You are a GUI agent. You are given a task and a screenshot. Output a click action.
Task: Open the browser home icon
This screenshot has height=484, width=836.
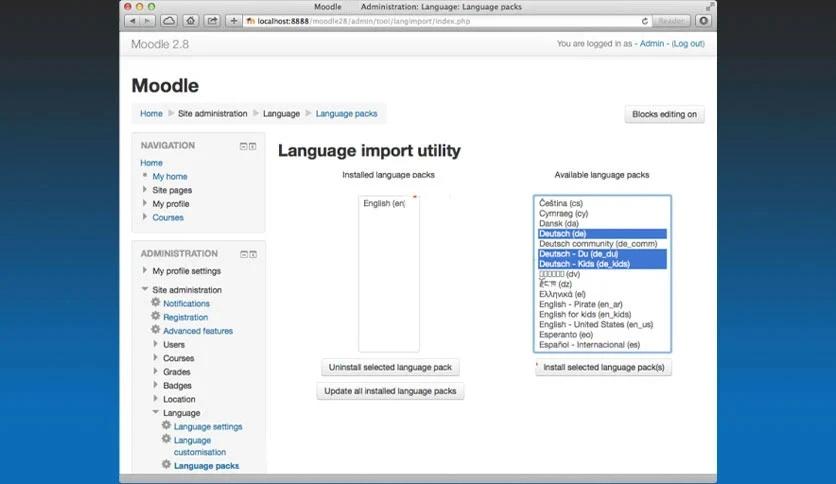[x=190, y=21]
